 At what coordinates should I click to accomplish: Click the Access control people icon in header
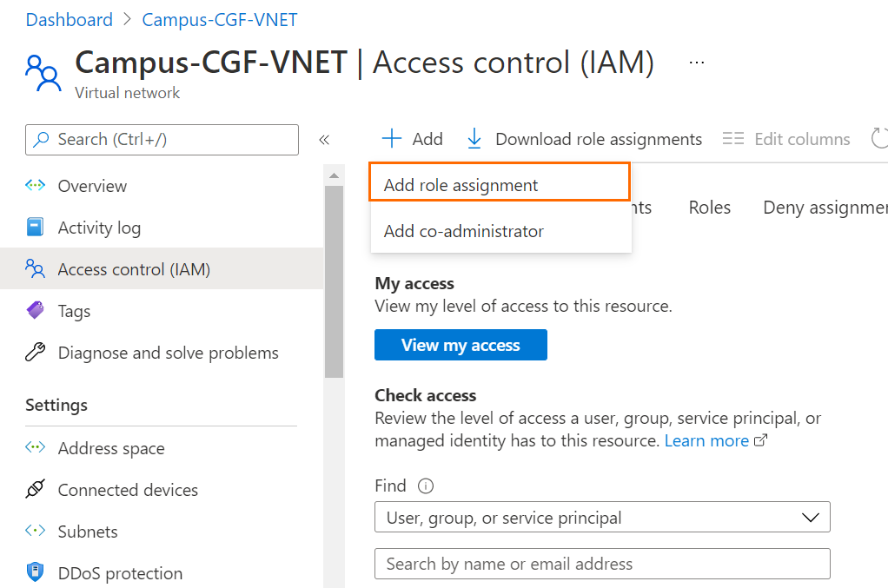click(x=43, y=73)
